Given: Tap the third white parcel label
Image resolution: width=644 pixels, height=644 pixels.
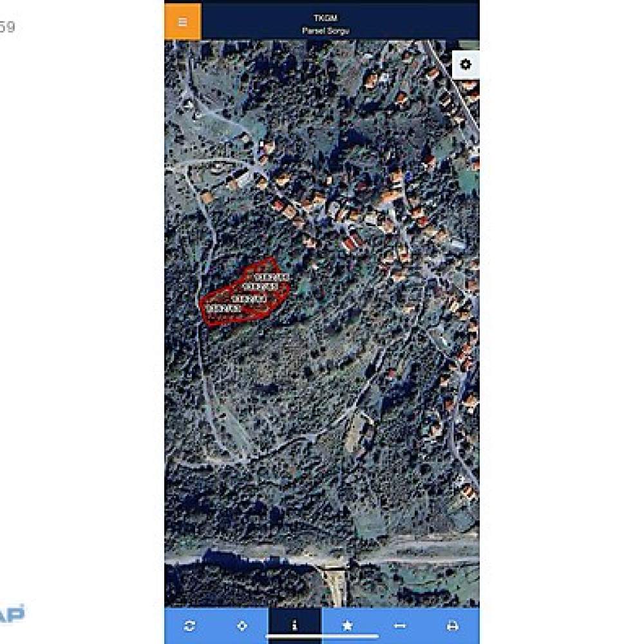Looking at the screenshot, I should 249,299.
